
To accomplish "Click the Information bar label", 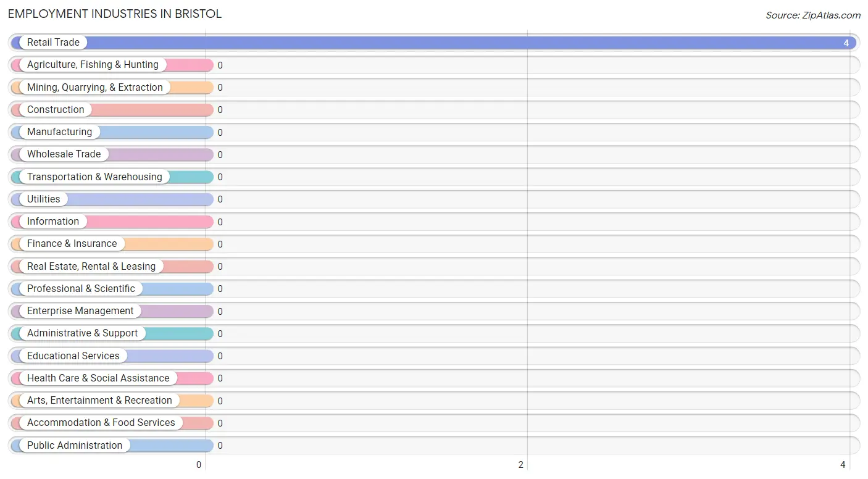I will [53, 222].
